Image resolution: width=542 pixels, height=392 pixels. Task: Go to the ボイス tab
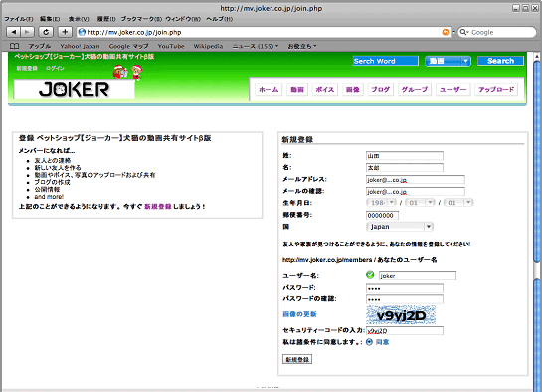[x=325, y=90]
